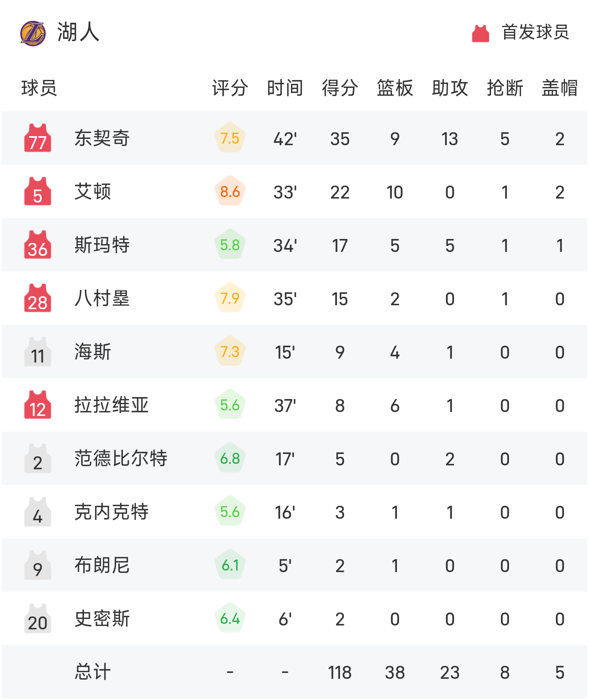
Task: Click the gray number 11 jersey
Action: point(38,352)
